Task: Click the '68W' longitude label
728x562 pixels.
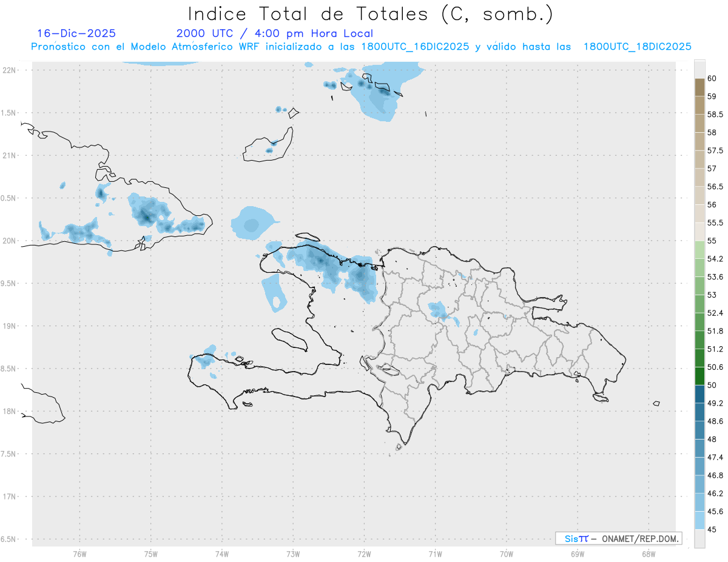Action: coord(649,554)
